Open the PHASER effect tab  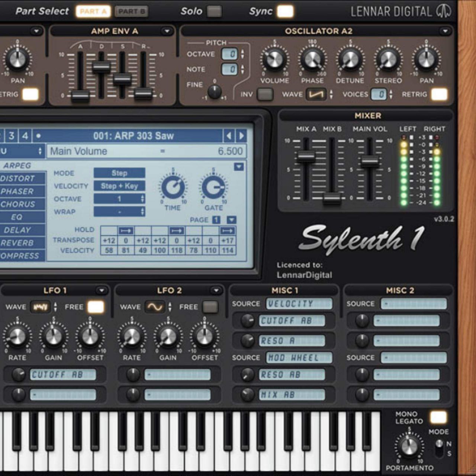click(x=22, y=192)
